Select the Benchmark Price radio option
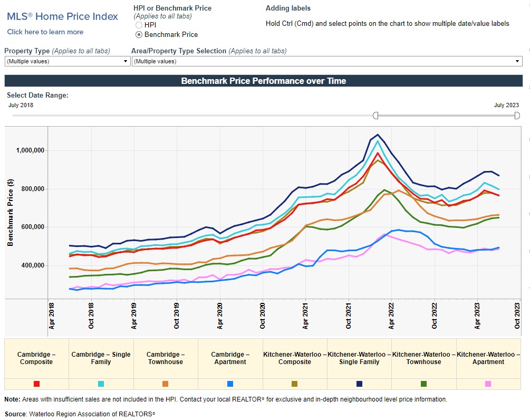Viewport: 530px width, 420px height. click(x=139, y=34)
